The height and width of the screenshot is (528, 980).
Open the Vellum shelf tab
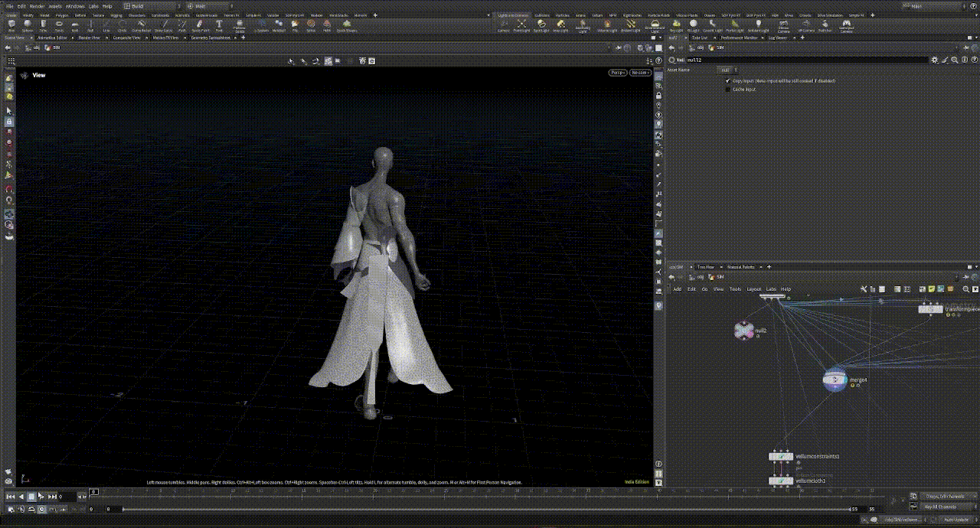point(597,15)
